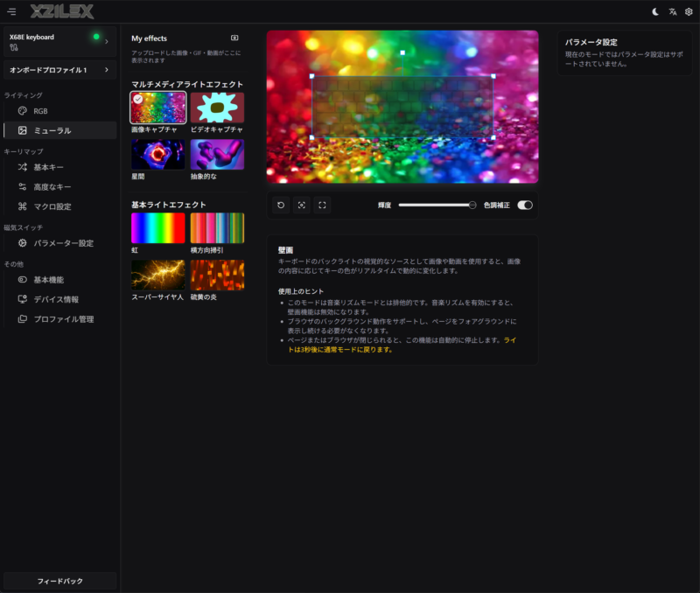Toggle the 色調補正 switch
This screenshot has height=593, width=700.
pos(525,206)
